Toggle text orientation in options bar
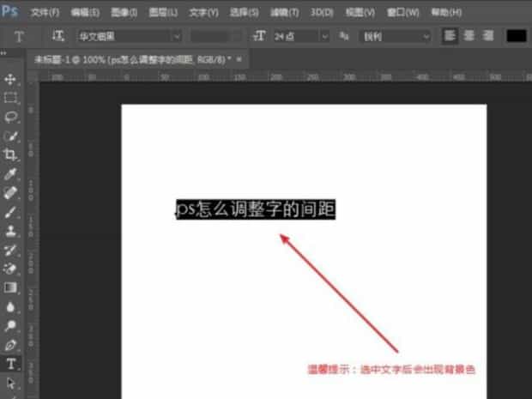The height and width of the screenshot is (399, 532). click(58, 36)
